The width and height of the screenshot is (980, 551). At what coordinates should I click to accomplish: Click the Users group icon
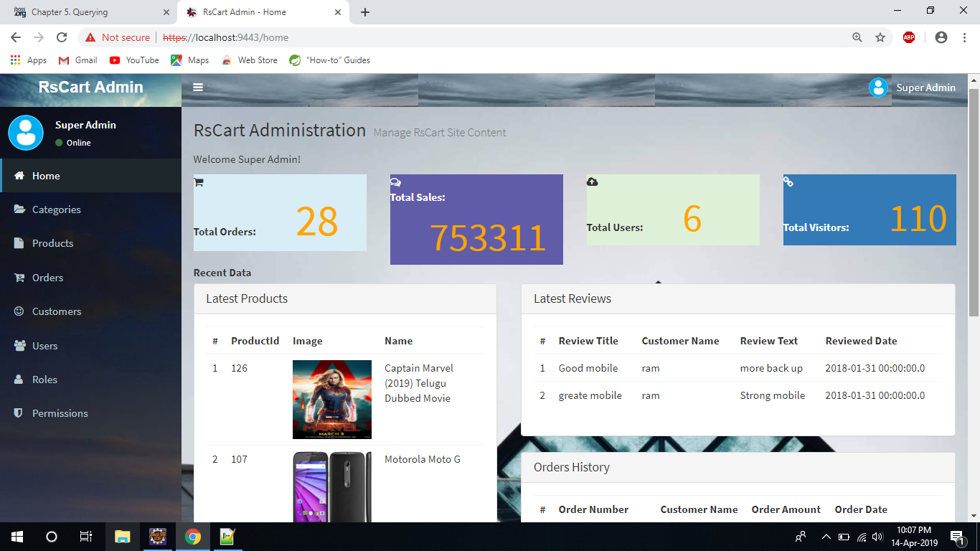point(19,346)
